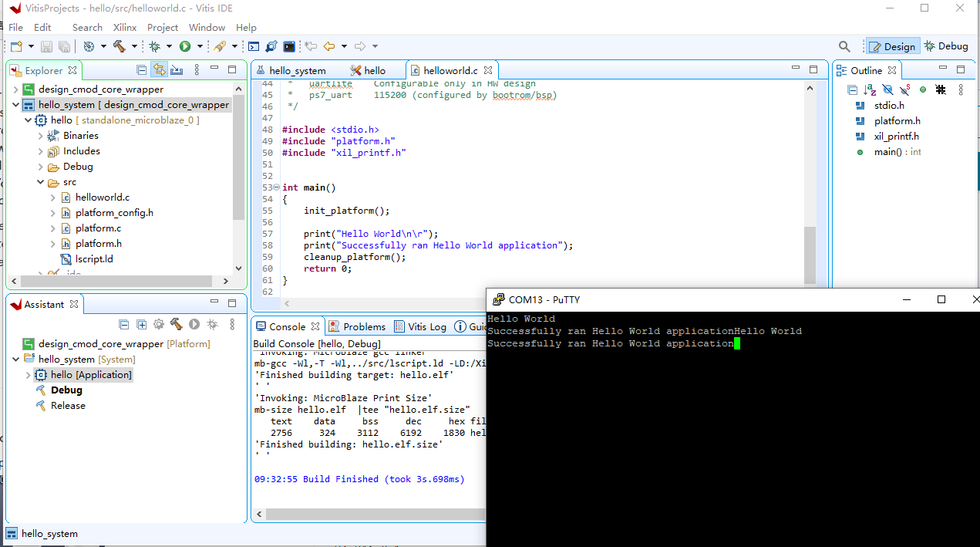Select helloworld.c in Explorer tree

[x=103, y=198]
